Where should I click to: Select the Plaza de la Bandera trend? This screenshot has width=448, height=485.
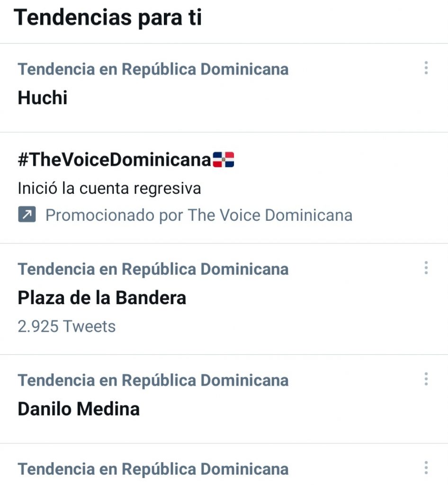[x=102, y=297]
